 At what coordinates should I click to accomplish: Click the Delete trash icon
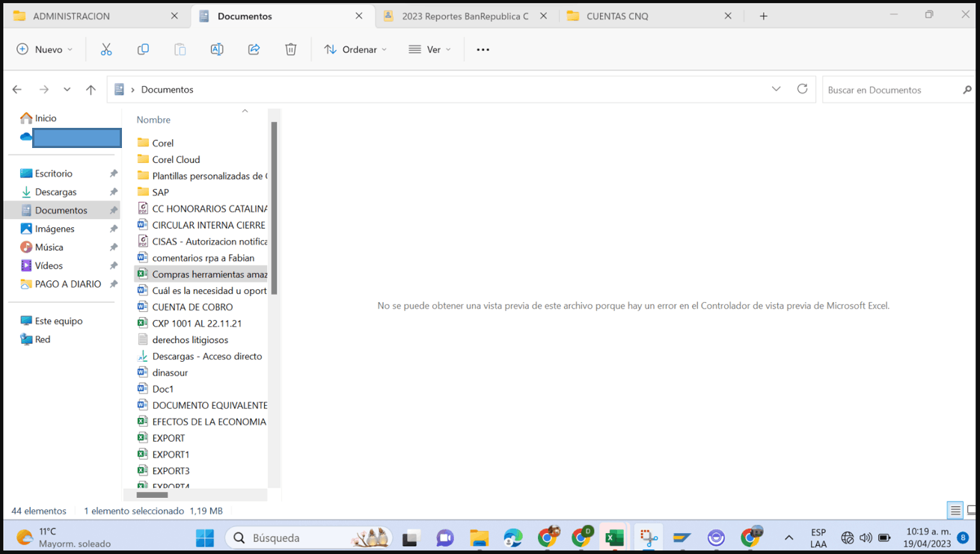(290, 49)
